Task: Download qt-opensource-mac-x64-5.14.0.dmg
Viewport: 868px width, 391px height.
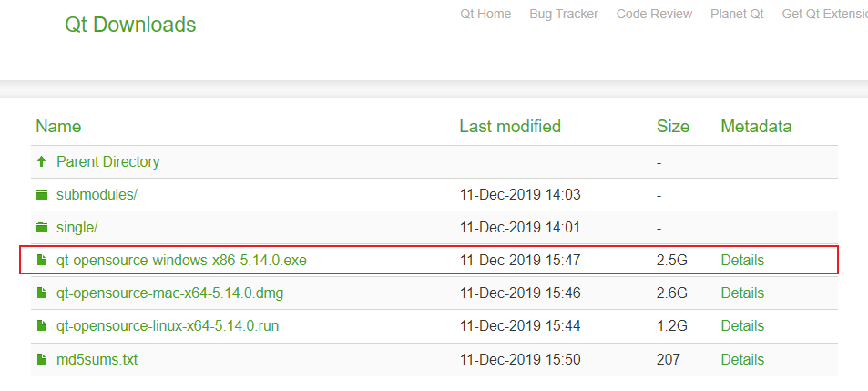Action: (x=170, y=293)
